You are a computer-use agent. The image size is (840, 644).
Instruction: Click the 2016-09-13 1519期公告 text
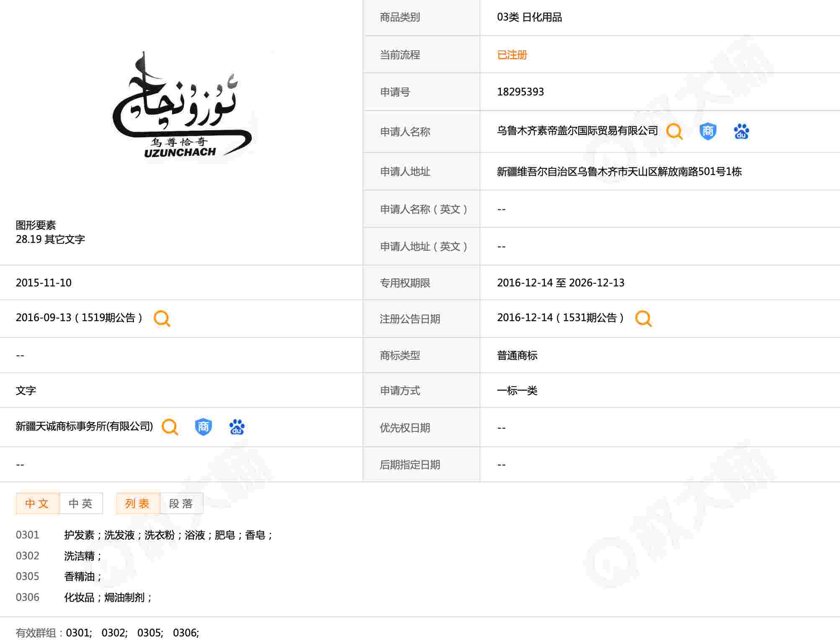coord(79,318)
